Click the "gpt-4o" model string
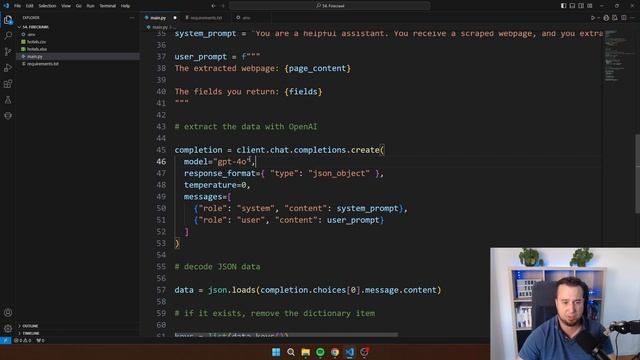This screenshot has height=360, width=640. (231, 162)
